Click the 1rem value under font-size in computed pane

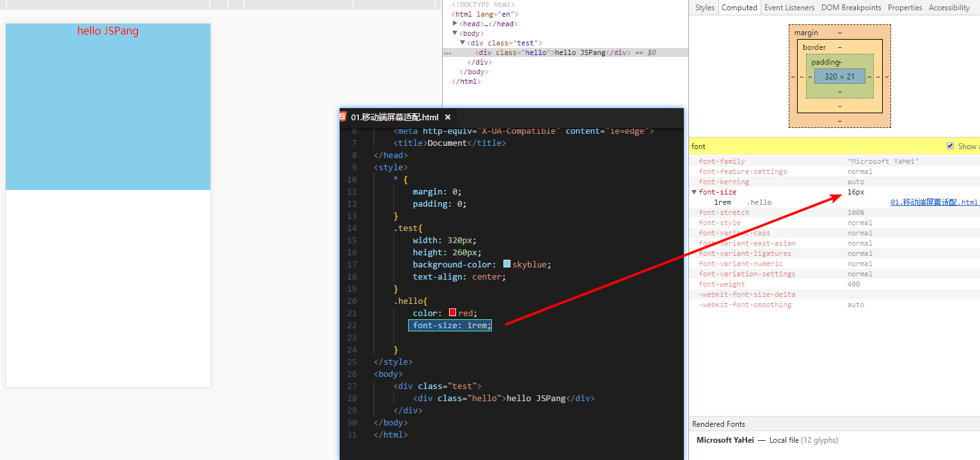722,202
